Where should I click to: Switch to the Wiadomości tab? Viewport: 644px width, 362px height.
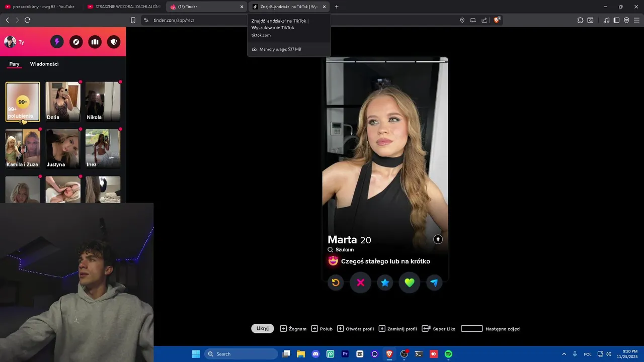click(44, 64)
